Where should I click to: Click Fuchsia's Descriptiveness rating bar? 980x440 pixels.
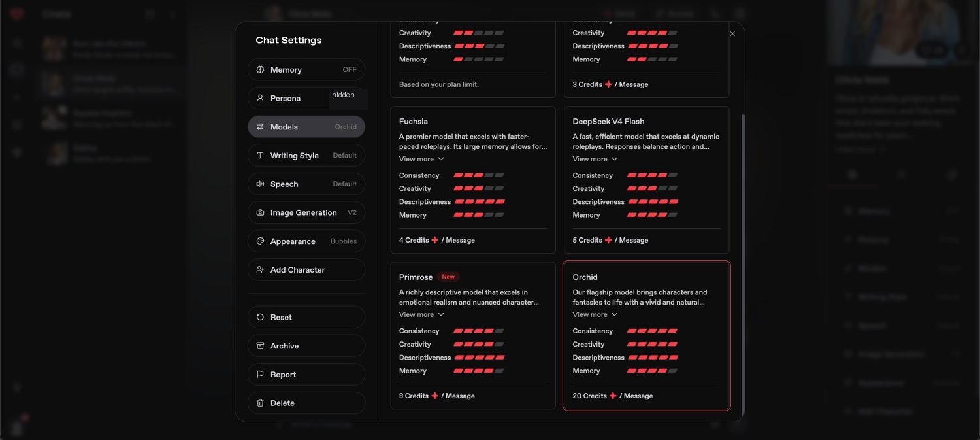(479, 202)
